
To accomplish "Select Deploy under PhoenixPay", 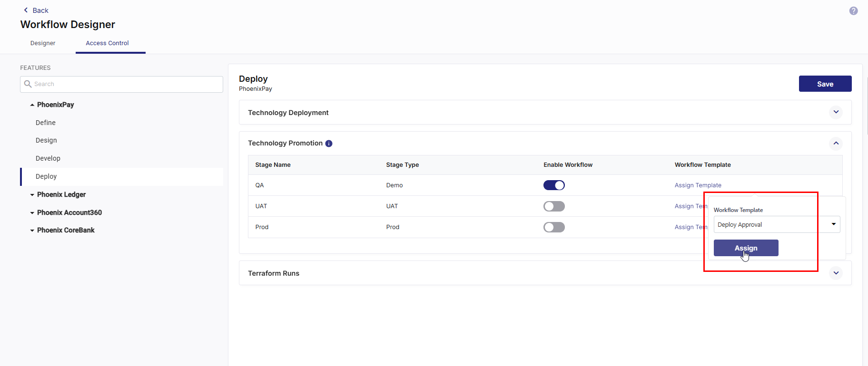I will click(122, 176).
